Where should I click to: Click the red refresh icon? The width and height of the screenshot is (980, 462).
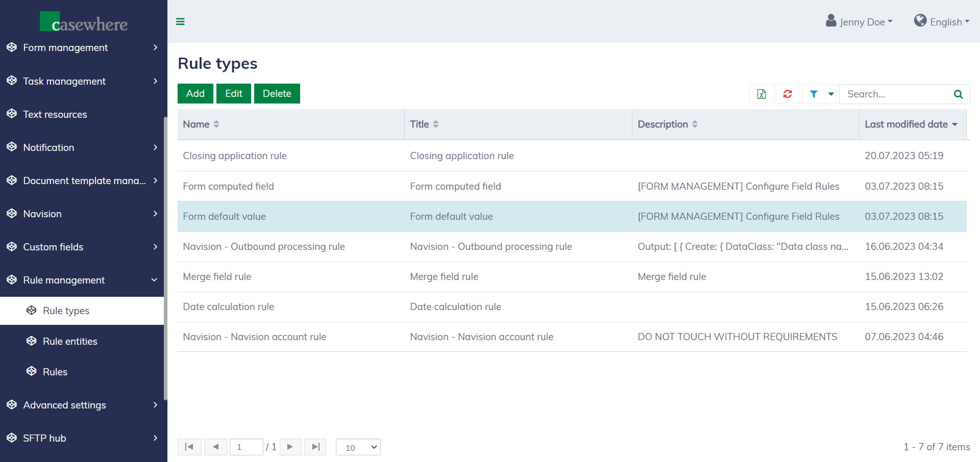[x=787, y=94]
